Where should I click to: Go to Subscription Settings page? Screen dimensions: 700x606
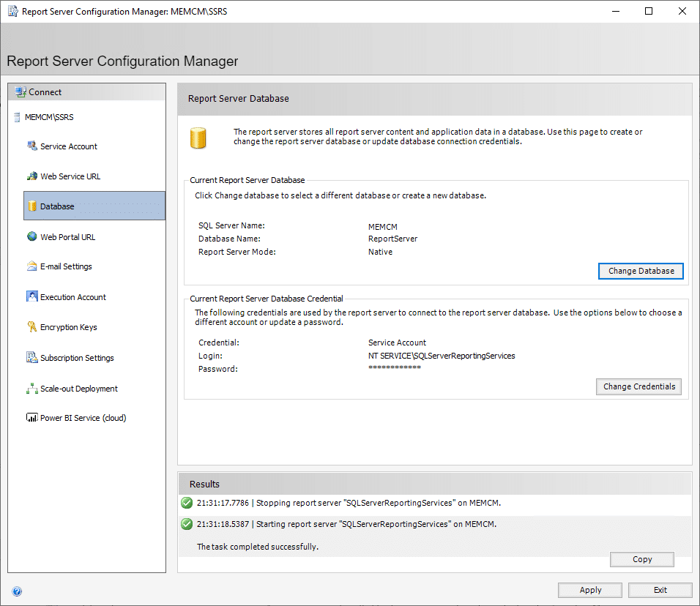click(x=77, y=358)
